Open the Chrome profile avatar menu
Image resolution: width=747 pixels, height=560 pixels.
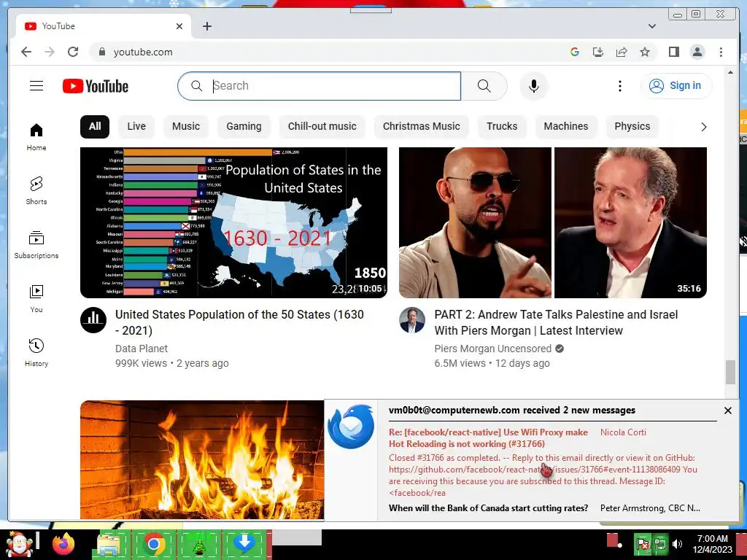tap(697, 52)
